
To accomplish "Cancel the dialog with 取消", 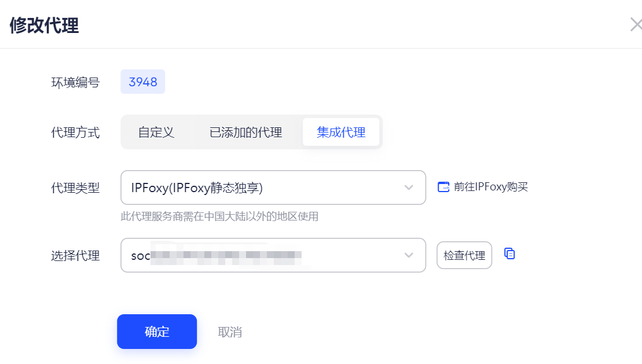I will click(231, 331).
